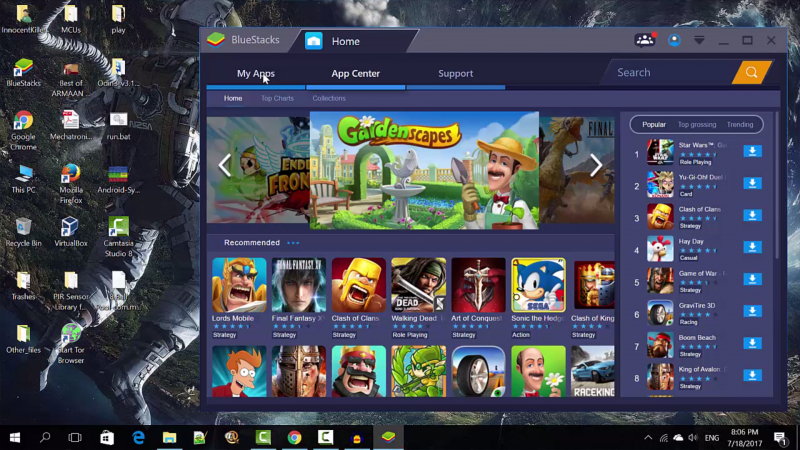Viewport: 800px width, 450px height.
Task: Click Boom Beach title in popular list
Action: (x=697, y=338)
